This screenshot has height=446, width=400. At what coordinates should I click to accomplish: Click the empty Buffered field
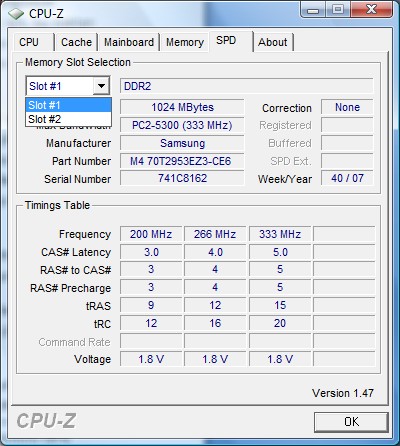point(347,143)
